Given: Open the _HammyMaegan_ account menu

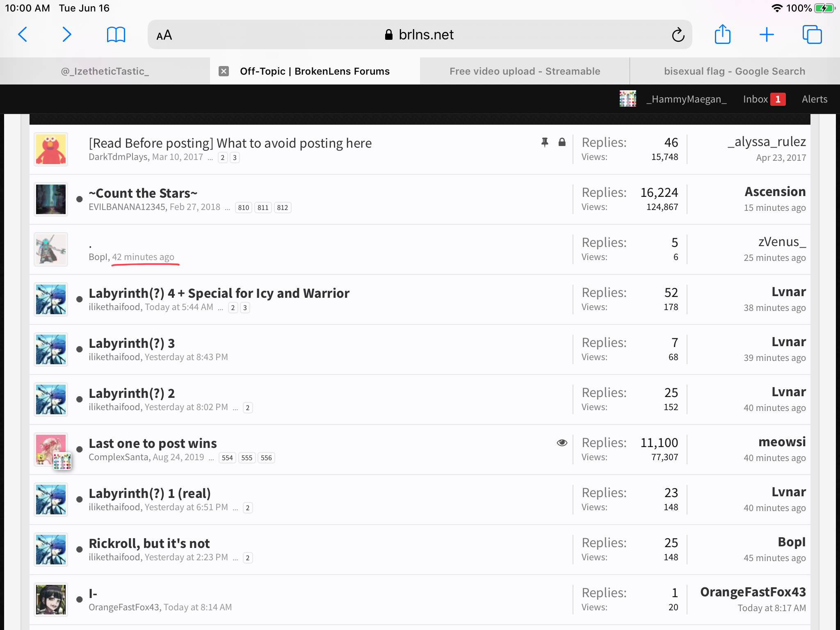Looking at the screenshot, I should (x=673, y=99).
